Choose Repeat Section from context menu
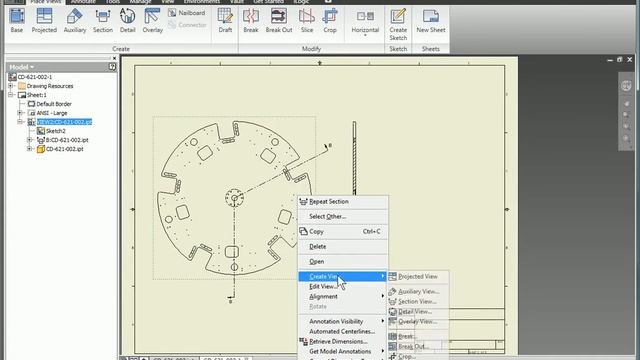The height and width of the screenshot is (360, 640). pos(343,202)
